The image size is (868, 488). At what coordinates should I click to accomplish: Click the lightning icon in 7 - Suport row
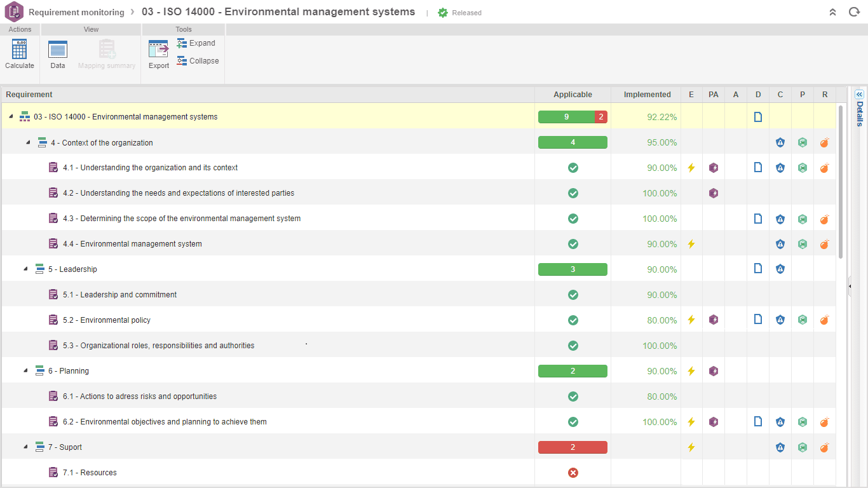[691, 447]
